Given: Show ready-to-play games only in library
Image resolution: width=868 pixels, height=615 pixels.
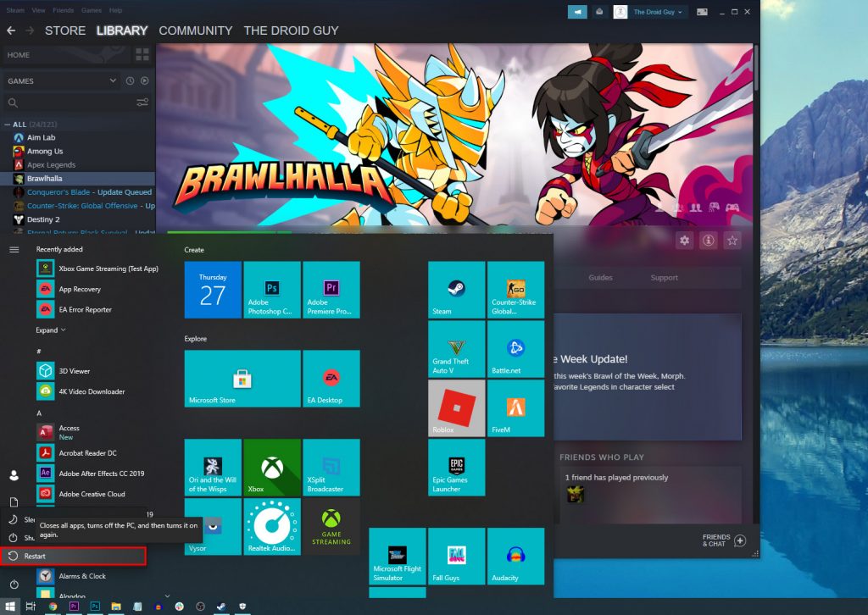Looking at the screenshot, I should pos(144,80).
